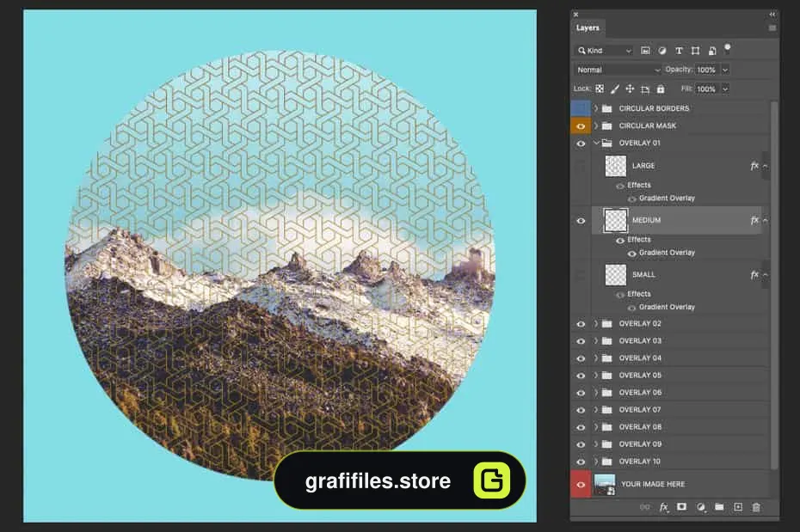The image size is (800, 532).
Task: Lock layer position icon
Action: pos(630,89)
